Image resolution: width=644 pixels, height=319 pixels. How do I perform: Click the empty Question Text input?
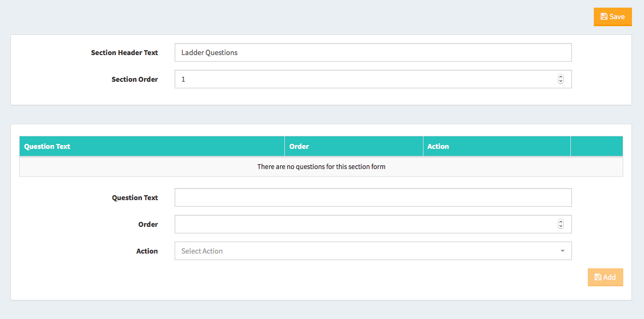(x=373, y=197)
